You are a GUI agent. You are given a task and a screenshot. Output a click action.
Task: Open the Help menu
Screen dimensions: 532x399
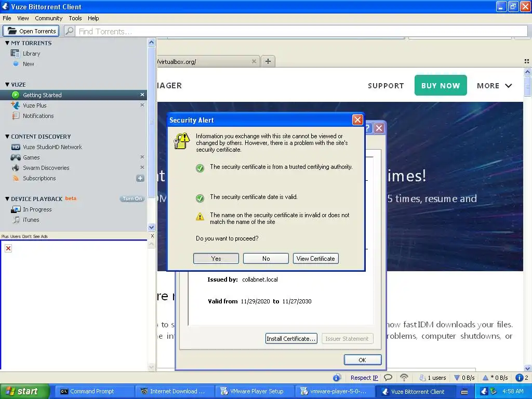(x=94, y=18)
